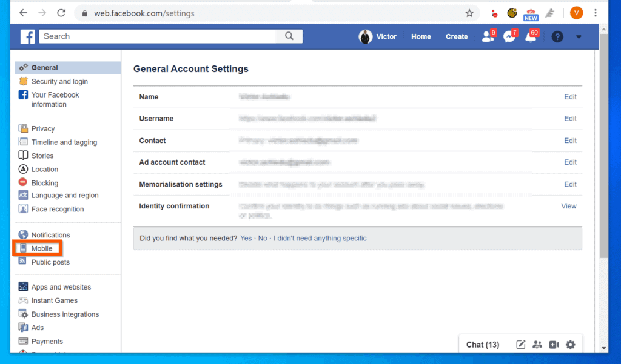Image resolution: width=621 pixels, height=364 pixels.
Task: Choose "I didn't need anything specific"
Action: coord(320,238)
